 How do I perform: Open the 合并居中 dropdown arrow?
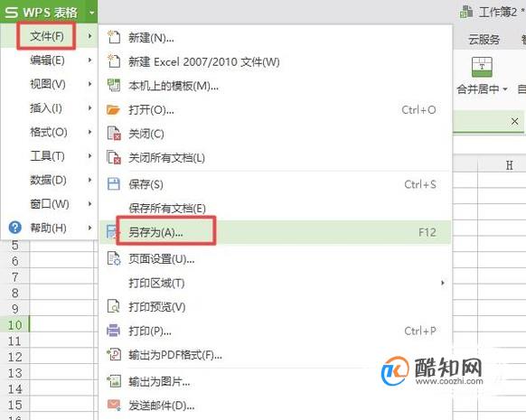504,89
